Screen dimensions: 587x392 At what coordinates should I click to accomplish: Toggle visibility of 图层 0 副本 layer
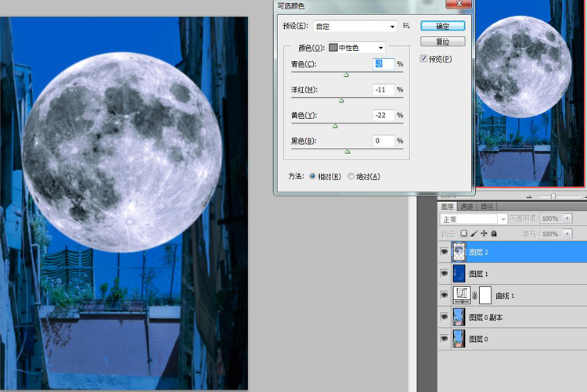coord(445,317)
